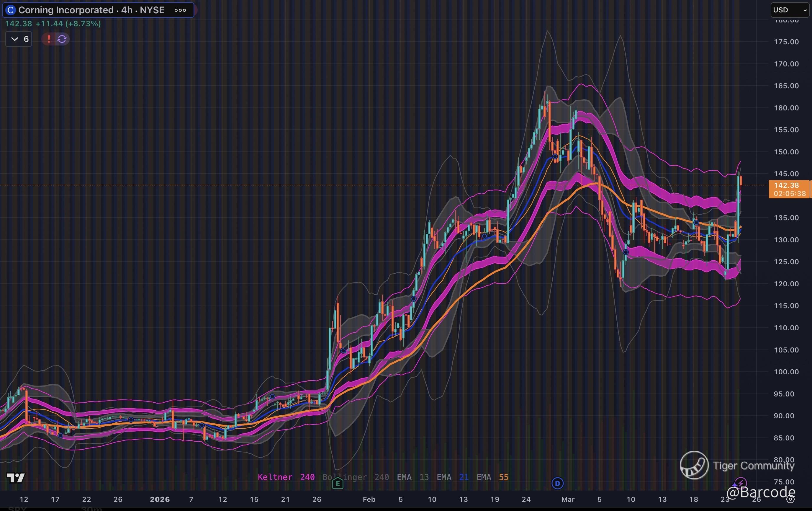Click the green E earnings marker

(338, 484)
